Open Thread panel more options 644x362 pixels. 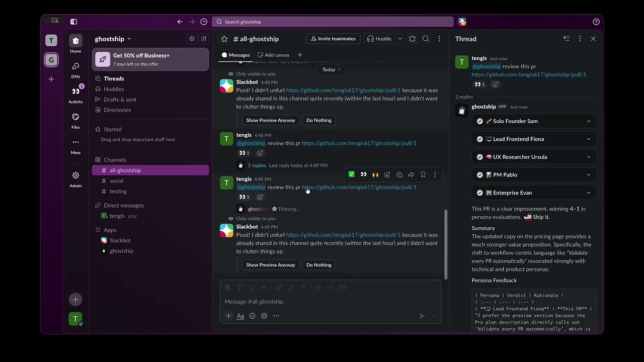click(580, 39)
